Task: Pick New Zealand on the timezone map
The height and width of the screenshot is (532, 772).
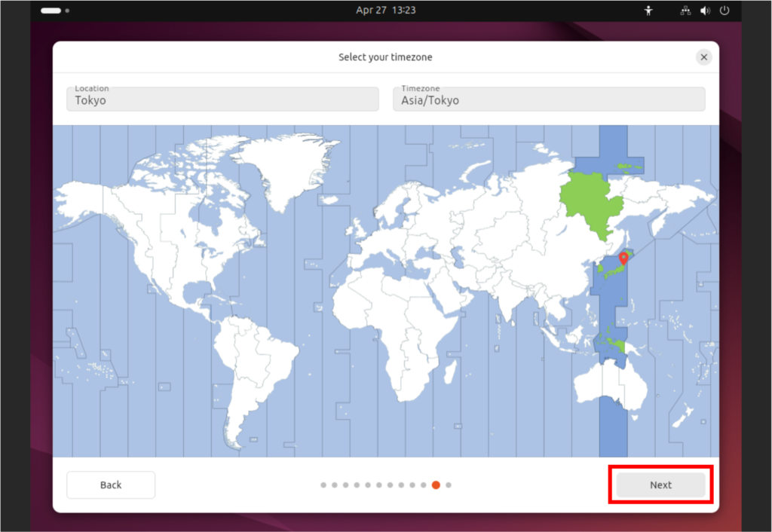Action: [684, 417]
